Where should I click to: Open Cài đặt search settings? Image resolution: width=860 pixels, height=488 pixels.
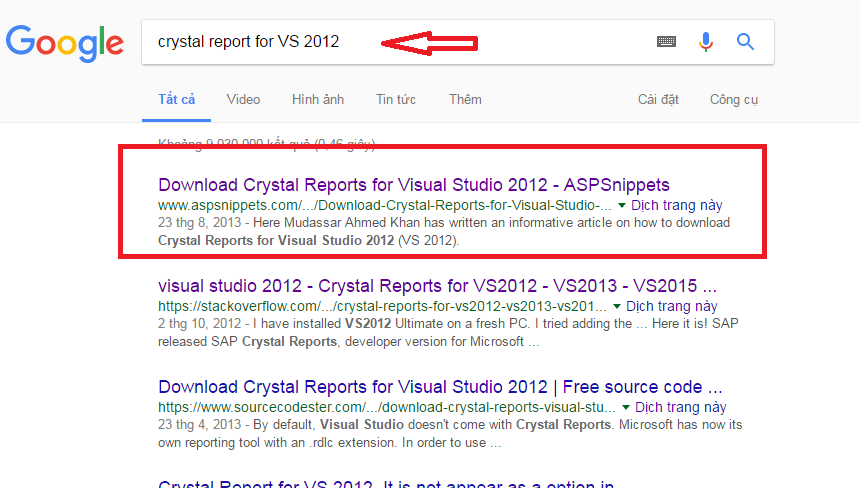pos(658,99)
